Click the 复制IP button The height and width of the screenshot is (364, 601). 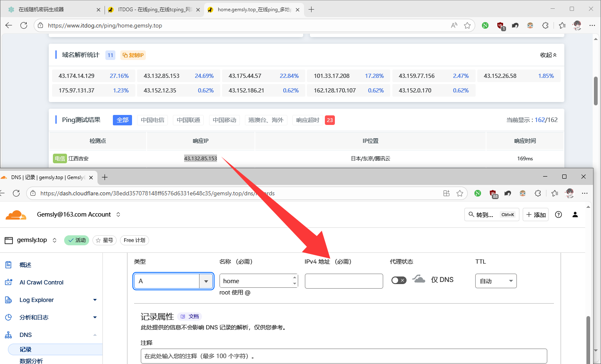tap(133, 55)
